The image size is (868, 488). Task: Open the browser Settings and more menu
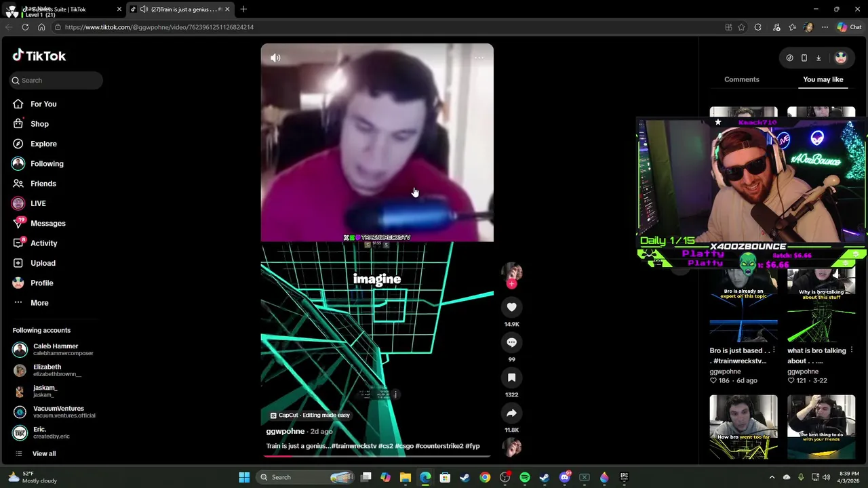coord(825,27)
